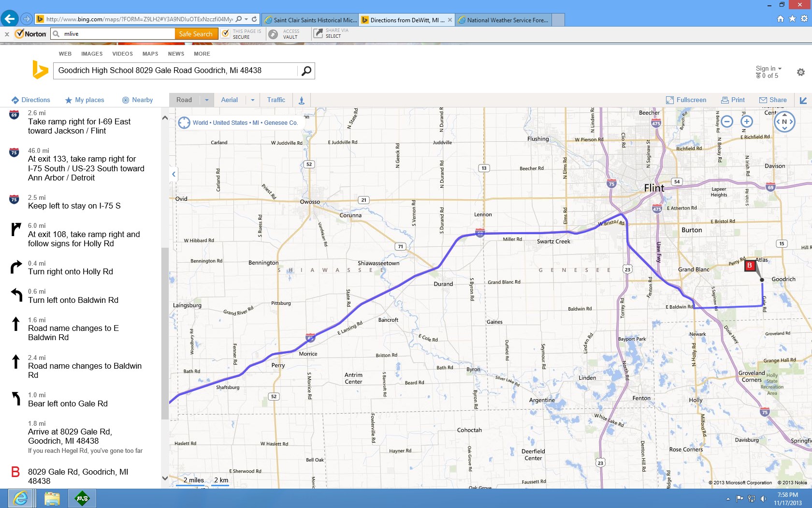Click the Streetside pegman icon
This screenshot has height=508, width=812.
click(301, 100)
